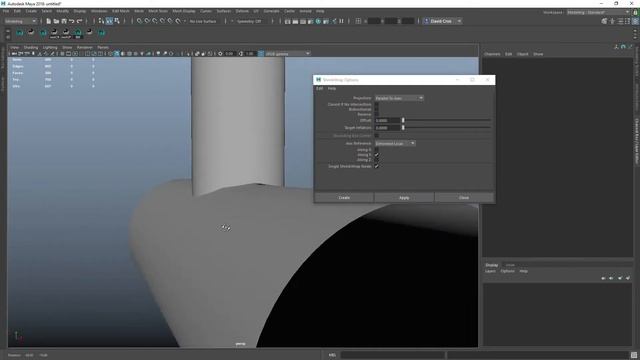Enable the Bidirectional checkbox
The width and height of the screenshot is (640, 360).
[376, 109]
